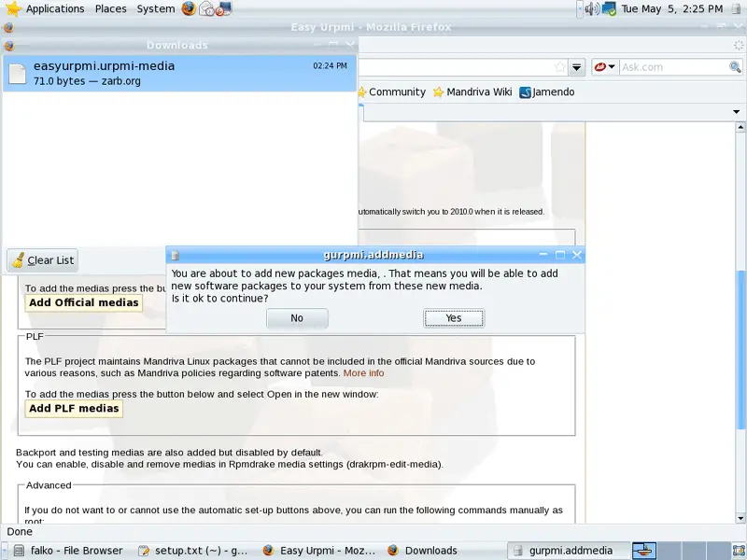Open the More info link about PLF
Viewport: 747px width, 560px height.
tap(363, 372)
